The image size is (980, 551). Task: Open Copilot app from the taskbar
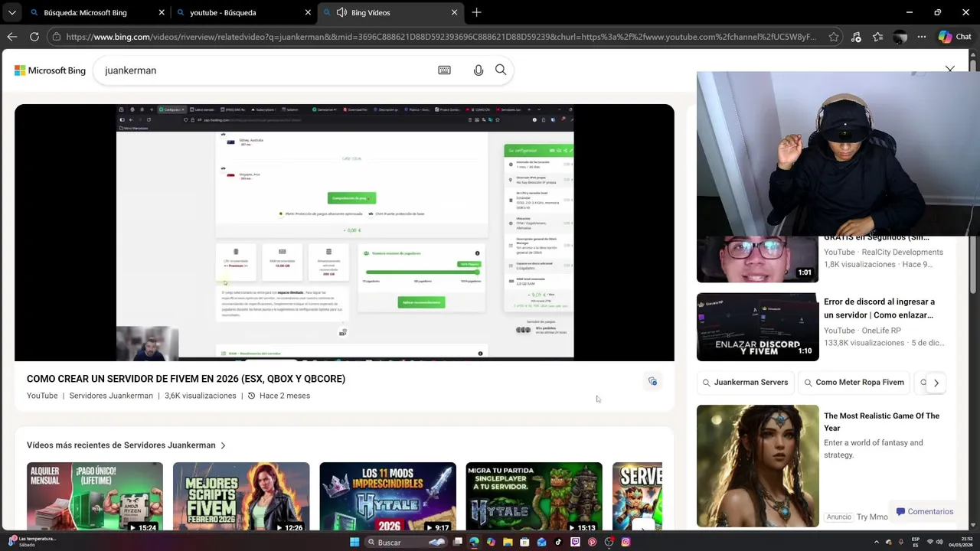click(491, 542)
